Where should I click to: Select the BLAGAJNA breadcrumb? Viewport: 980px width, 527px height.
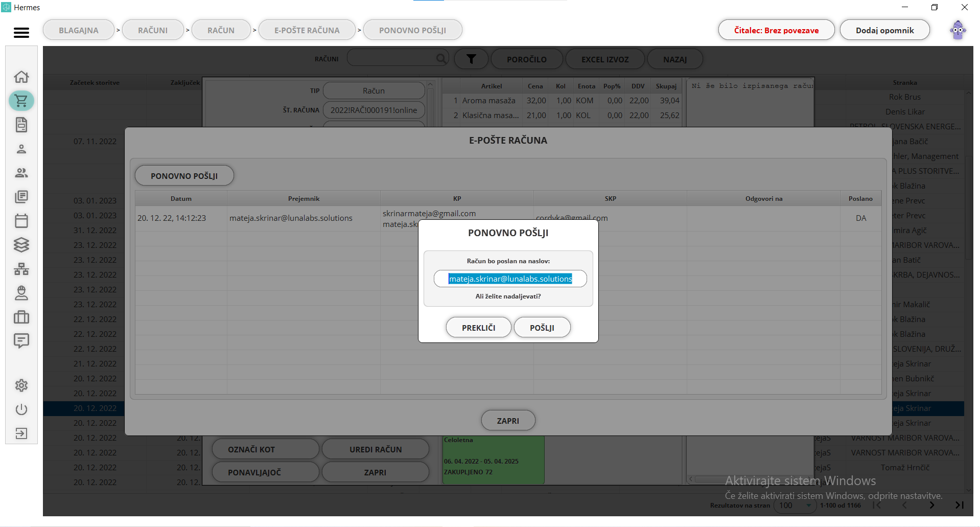click(79, 30)
